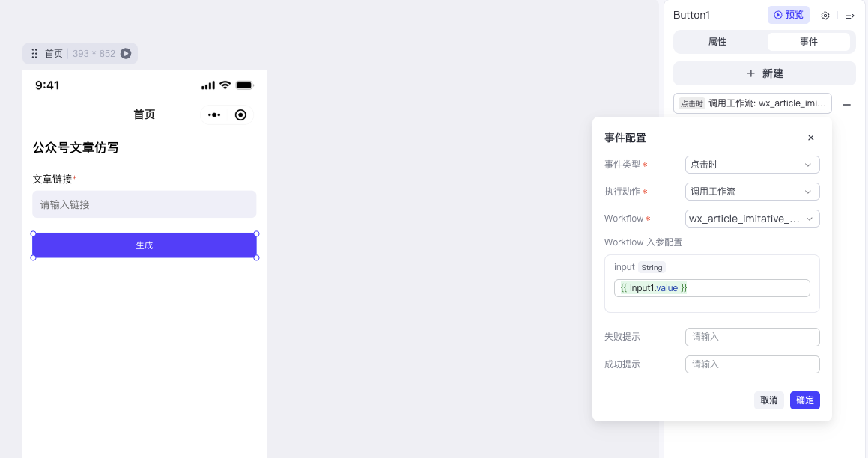
Task: Open the 执行动作 dropdown showing 调用工作流
Action: (752, 192)
